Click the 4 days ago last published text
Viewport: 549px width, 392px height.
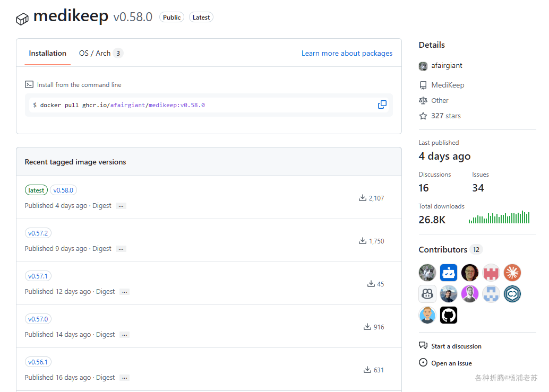(x=444, y=156)
